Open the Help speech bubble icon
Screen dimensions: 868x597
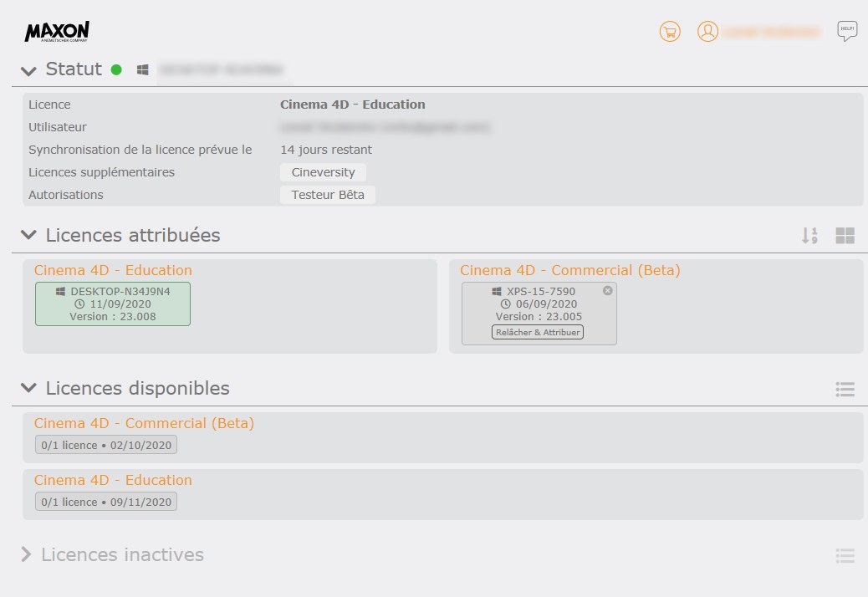pyautogui.click(x=847, y=32)
